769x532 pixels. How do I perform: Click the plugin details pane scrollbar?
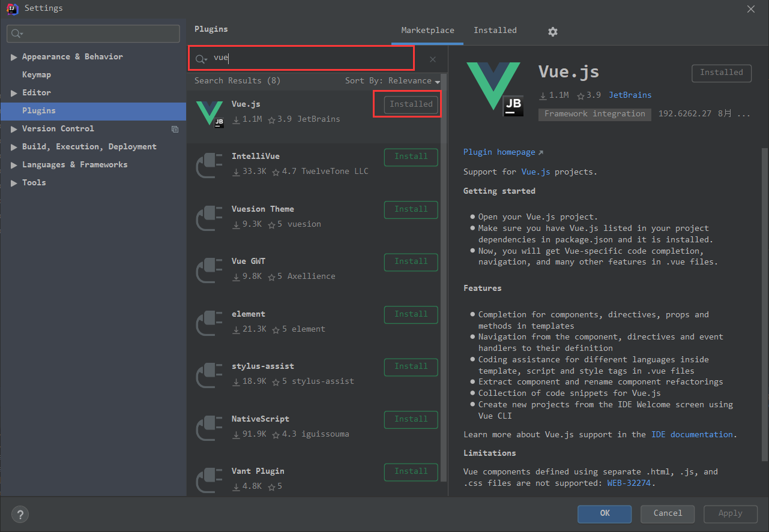[x=765, y=306]
